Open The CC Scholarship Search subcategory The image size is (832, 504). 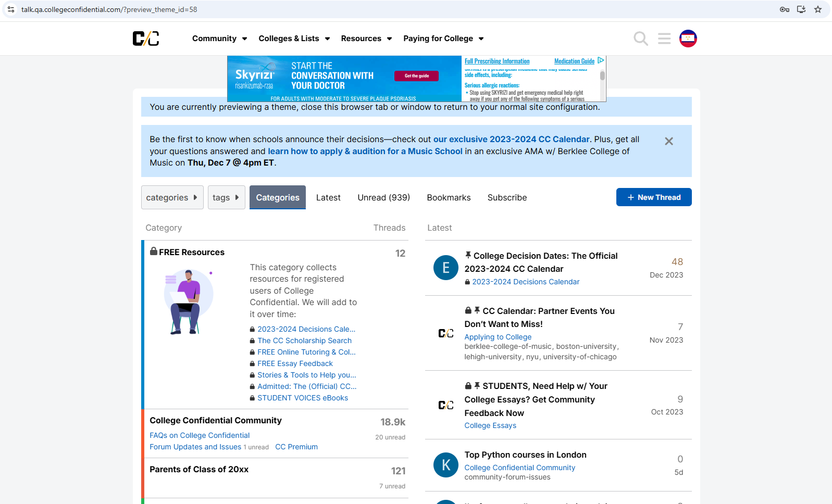[304, 341]
